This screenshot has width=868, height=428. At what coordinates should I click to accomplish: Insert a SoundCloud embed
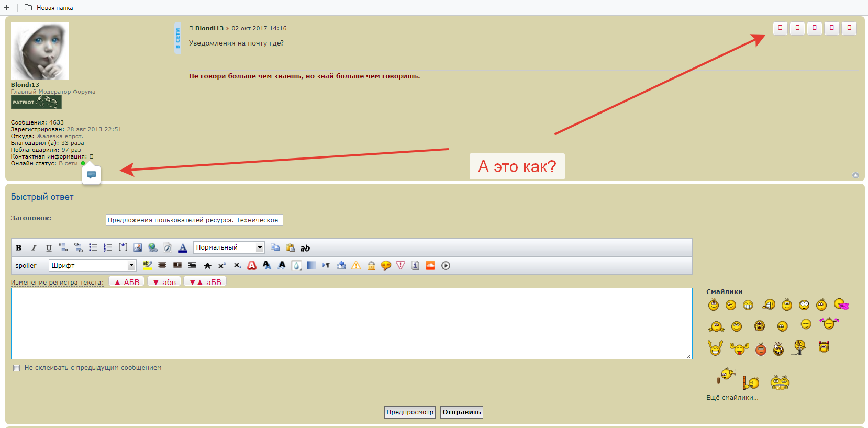click(x=430, y=266)
